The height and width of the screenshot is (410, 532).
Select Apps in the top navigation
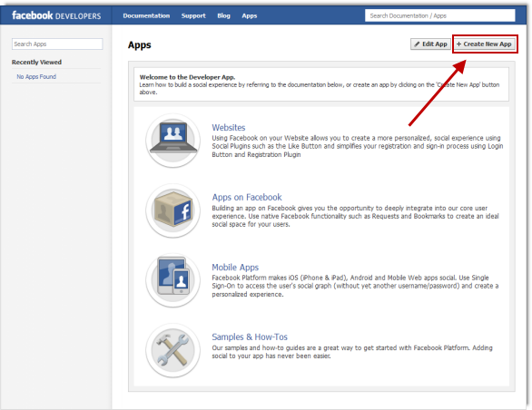[x=250, y=15]
